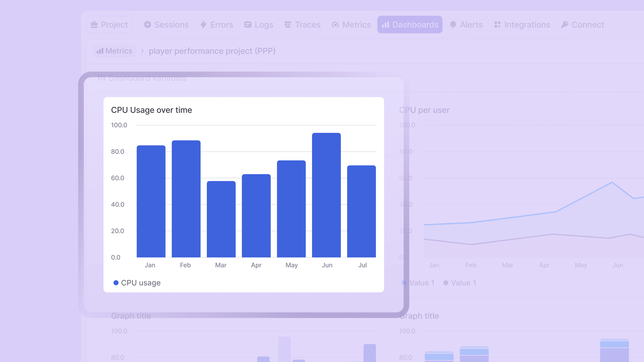Click the Project briefcase icon

94,24
